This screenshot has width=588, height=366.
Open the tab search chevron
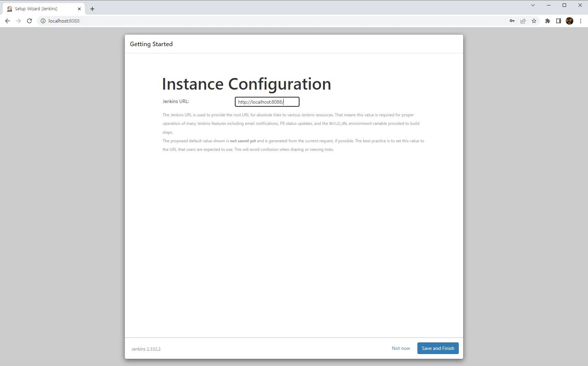533,5
